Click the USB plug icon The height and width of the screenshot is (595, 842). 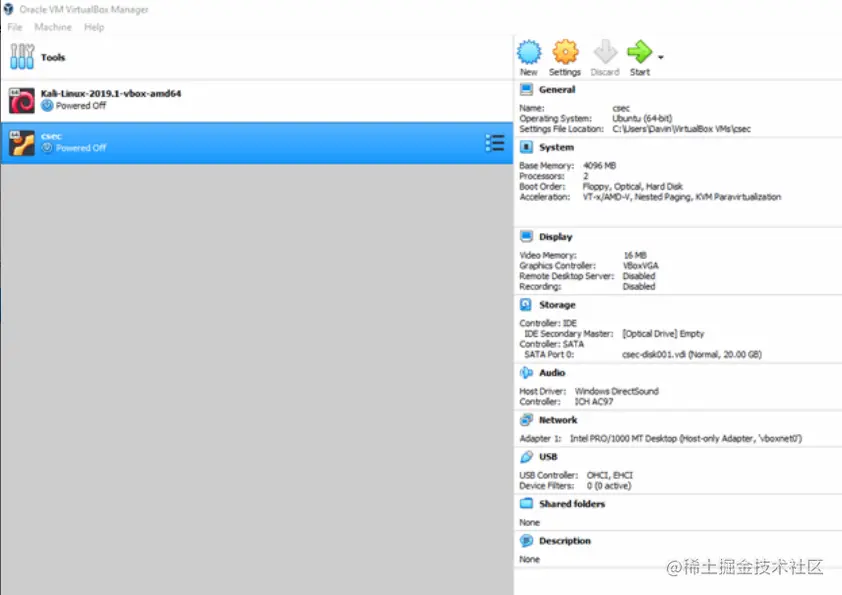(x=526, y=456)
